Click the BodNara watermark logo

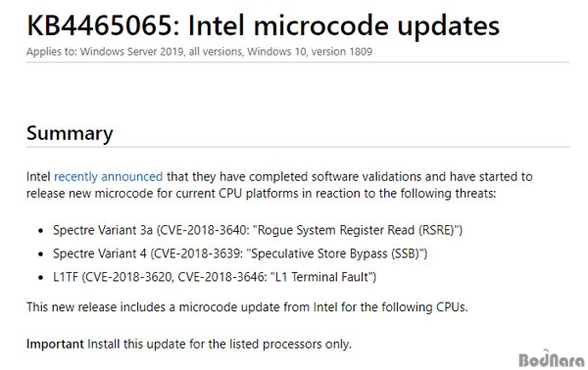(x=552, y=359)
